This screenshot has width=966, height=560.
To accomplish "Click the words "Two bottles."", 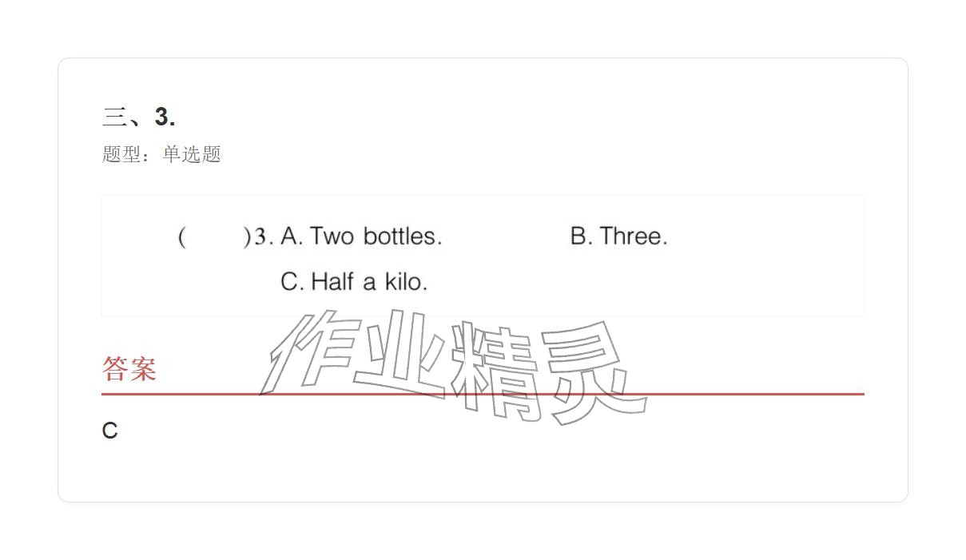I will [x=376, y=236].
